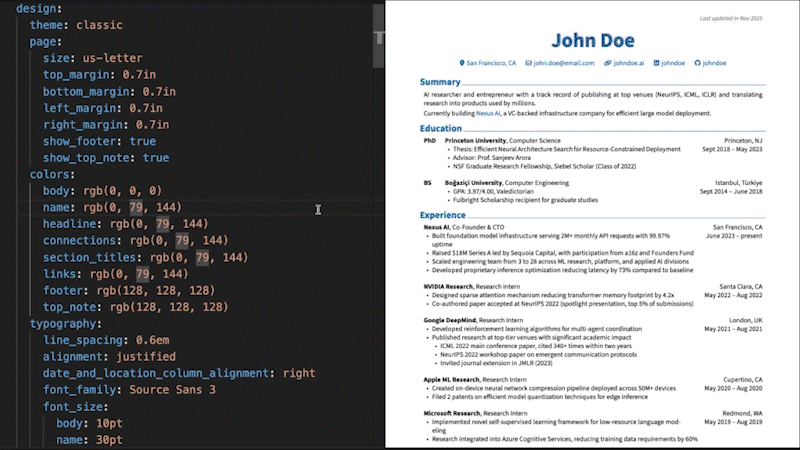Click the johndoe username next to the GitHub icon
The width and height of the screenshot is (800, 450).
coord(714,63)
